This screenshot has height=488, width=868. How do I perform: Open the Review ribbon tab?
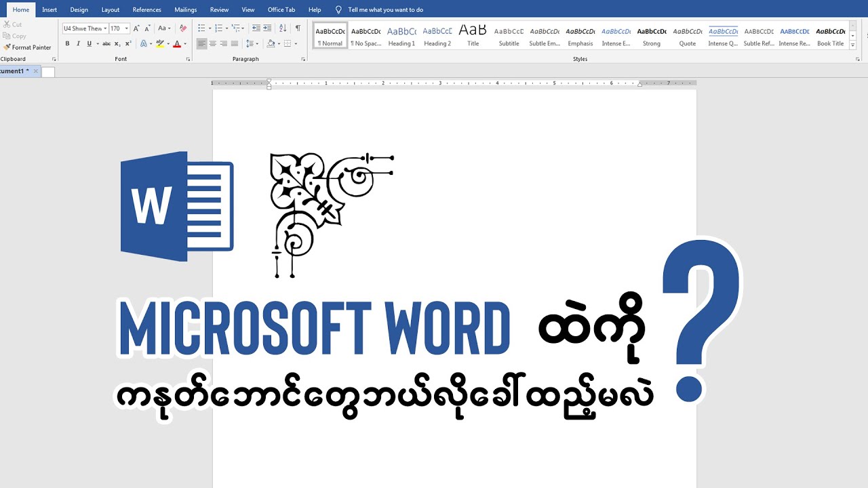click(x=219, y=9)
